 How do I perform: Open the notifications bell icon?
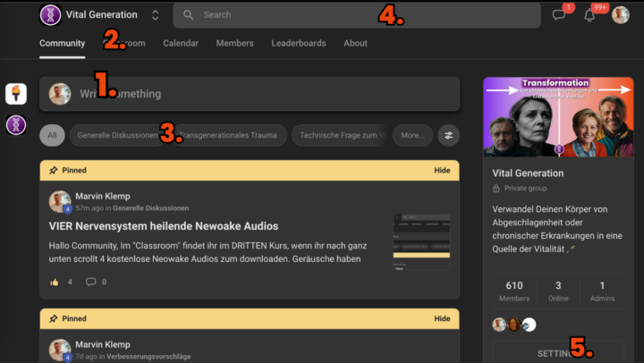pyautogui.click(x=589, y=15)
